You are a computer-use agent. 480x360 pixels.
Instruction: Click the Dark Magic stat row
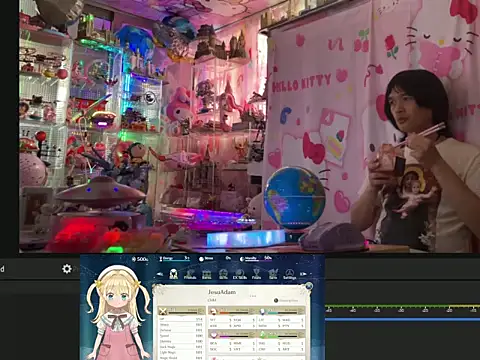click(x=181, y=347)
